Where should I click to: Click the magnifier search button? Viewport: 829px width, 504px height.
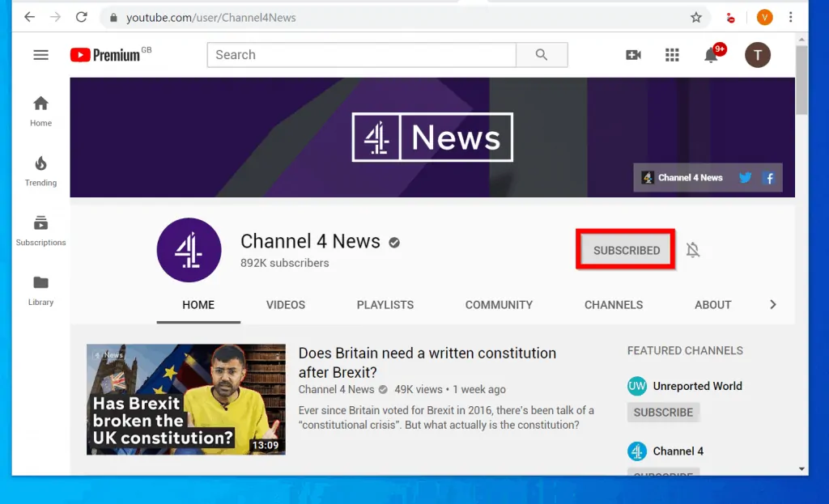542,55
